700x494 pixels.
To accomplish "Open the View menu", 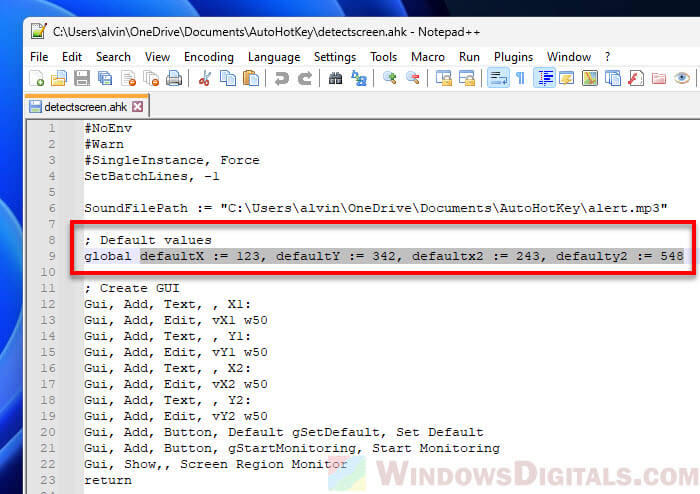I will pyautogui.click(x=157, y=57).
